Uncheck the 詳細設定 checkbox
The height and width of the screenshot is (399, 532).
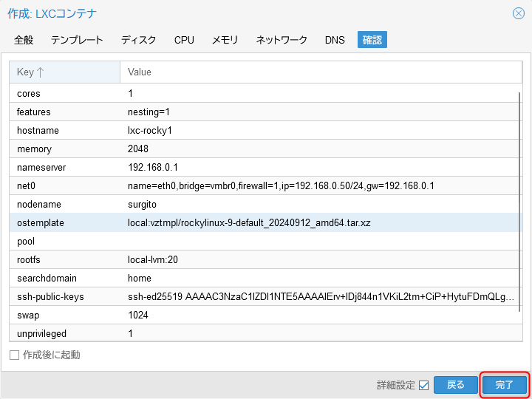tap(423, 385)
